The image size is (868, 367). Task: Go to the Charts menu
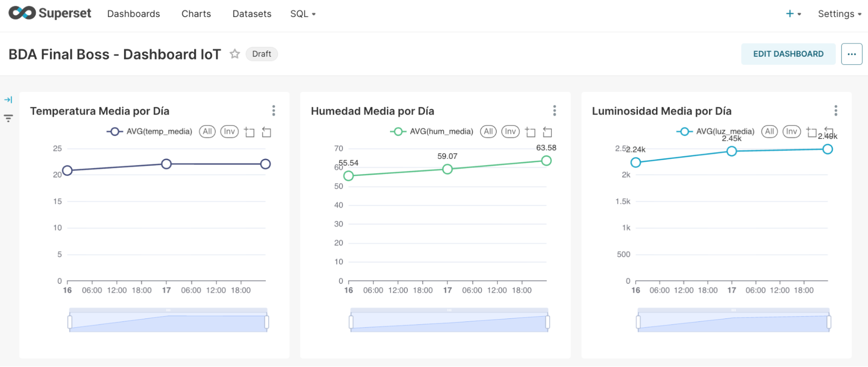click(196, 14)
